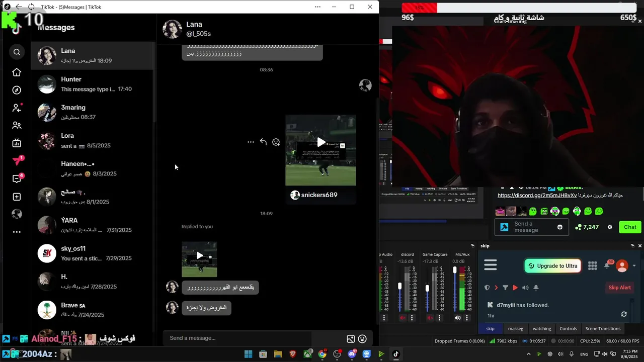The height and width of the screenshot is (362, 644).
Task: Open discord mixer options three dots
Action: [412, 318]
